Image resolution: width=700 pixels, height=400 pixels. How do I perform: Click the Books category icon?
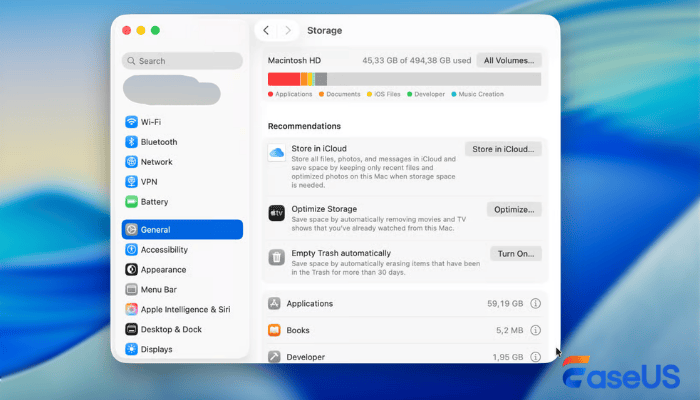pos(274,330)
